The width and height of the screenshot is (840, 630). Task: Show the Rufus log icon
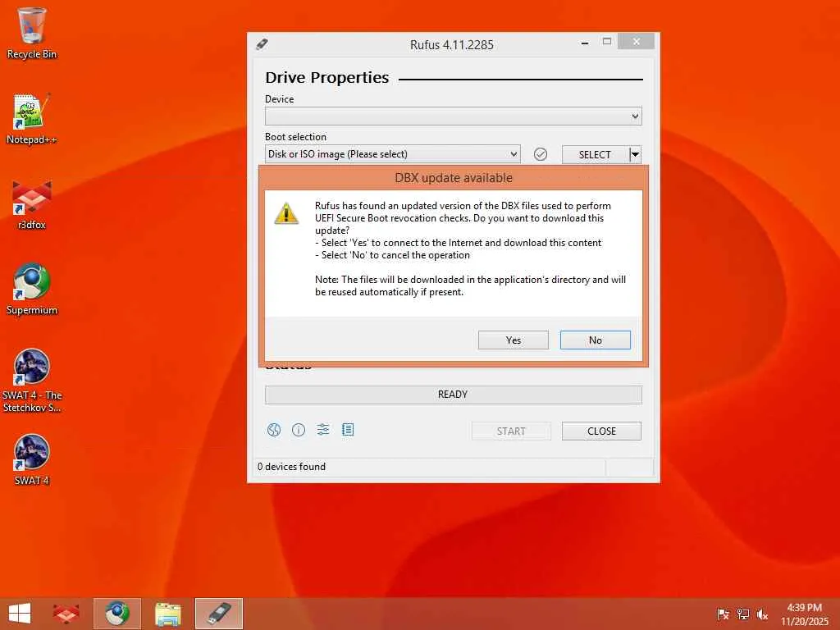click(x=348, y=430)
